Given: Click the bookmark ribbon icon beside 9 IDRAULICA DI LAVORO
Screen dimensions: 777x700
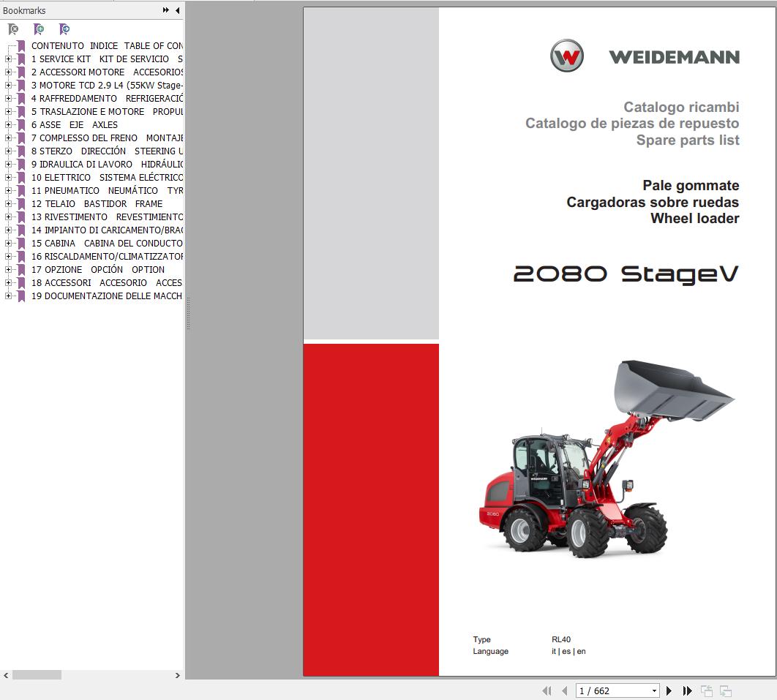Looking at the screenshot, I should [21, 164].
